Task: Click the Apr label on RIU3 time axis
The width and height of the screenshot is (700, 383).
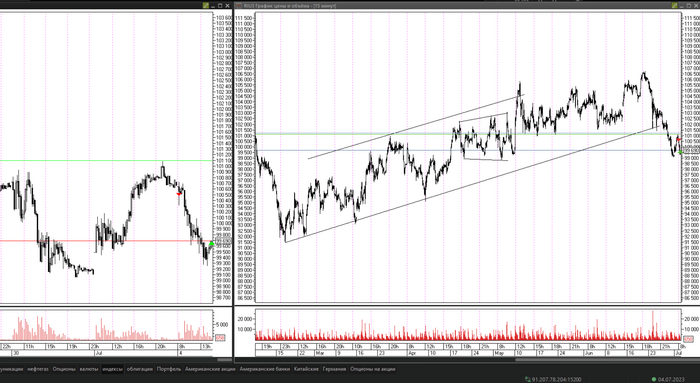Action: coord(412,353)
